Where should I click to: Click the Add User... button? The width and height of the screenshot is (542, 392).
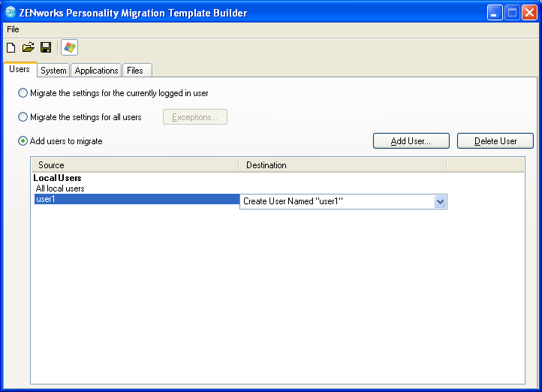pyautogui.click(x=411, y=141)
